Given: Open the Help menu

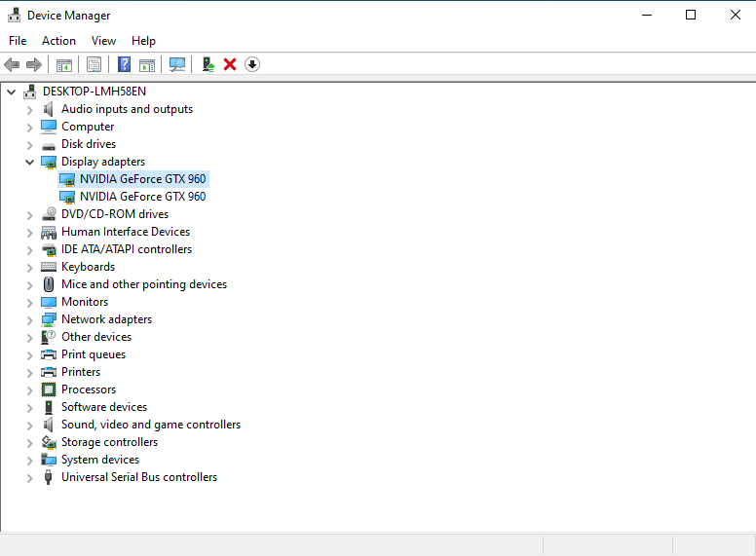Looking at the screenshot, I should coord(143,41).
